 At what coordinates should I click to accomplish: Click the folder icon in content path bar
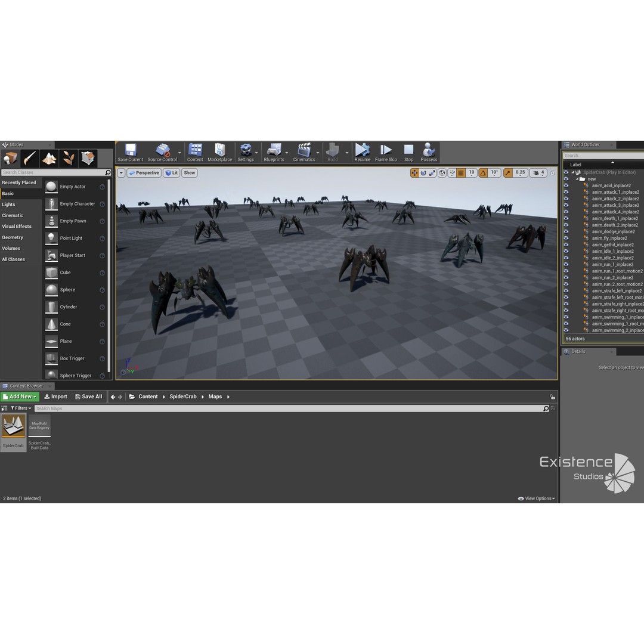(x=132, y=397)
